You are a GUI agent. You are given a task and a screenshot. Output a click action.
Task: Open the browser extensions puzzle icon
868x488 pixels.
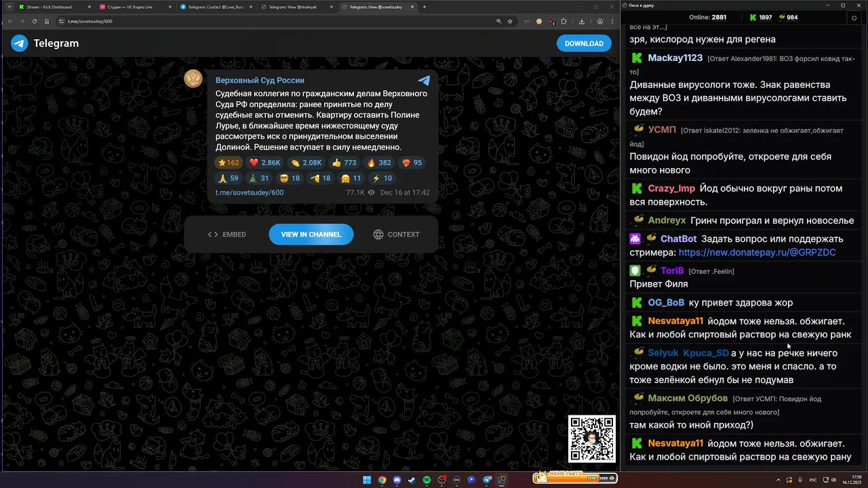tap(564, 21)
